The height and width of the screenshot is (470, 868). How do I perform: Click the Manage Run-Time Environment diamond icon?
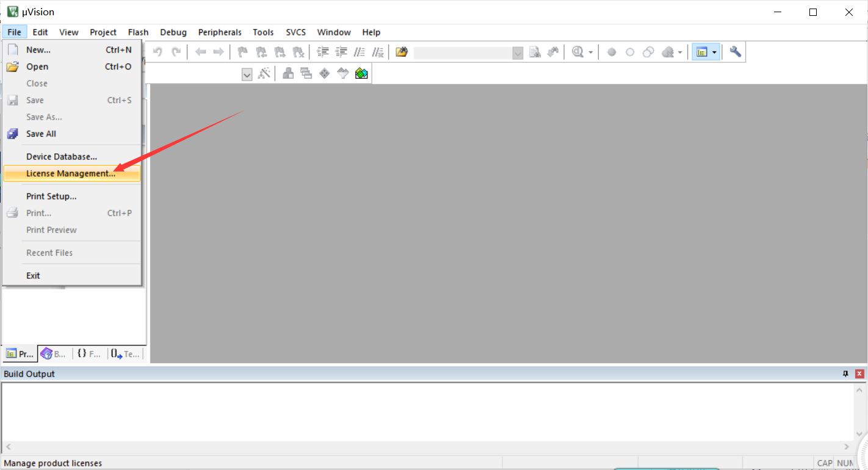pos(325,74)
